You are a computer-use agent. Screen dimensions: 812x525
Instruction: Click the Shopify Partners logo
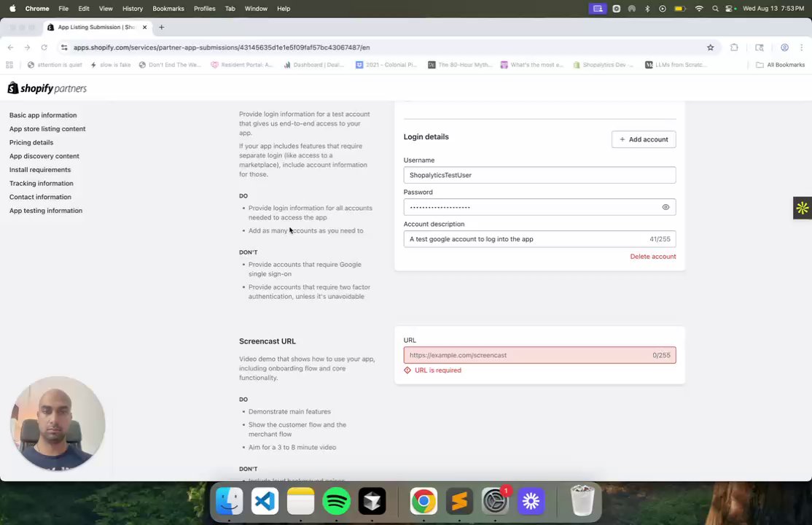pyautogui.click(x=47, y=88)
